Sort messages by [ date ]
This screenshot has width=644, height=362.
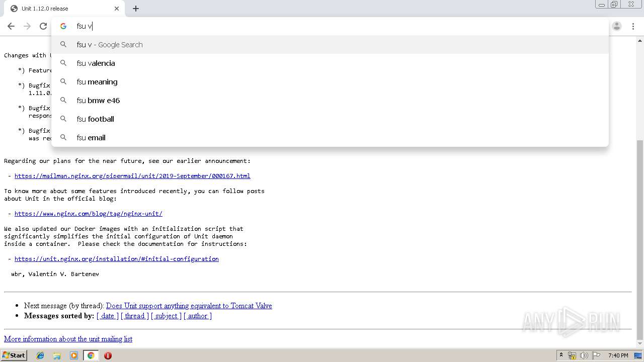108,316
